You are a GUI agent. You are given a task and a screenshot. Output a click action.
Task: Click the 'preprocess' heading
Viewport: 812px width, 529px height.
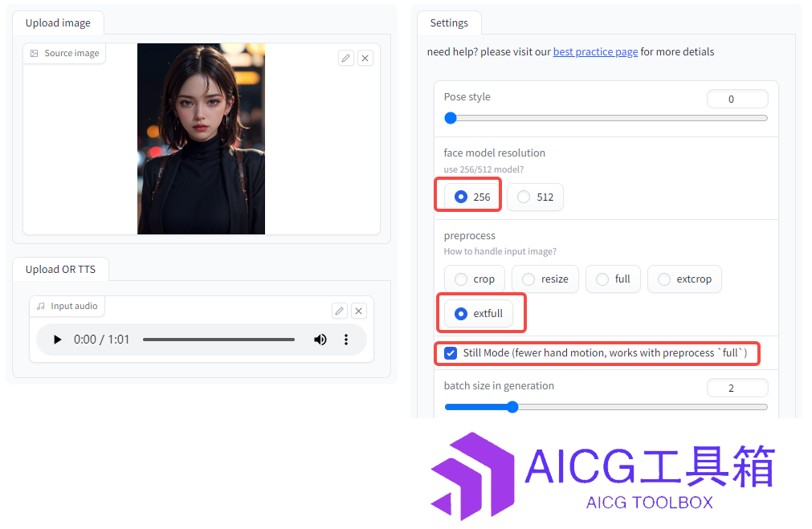[470, 235]
